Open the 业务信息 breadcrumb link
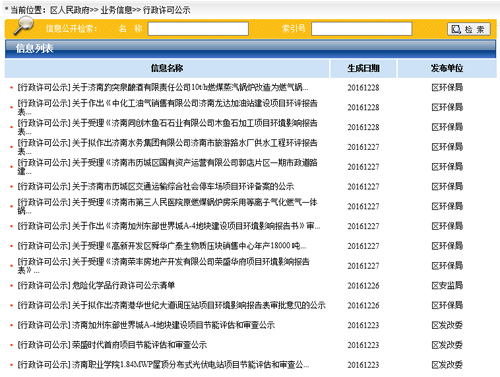 pyautogui.click(x=116, y=10)
